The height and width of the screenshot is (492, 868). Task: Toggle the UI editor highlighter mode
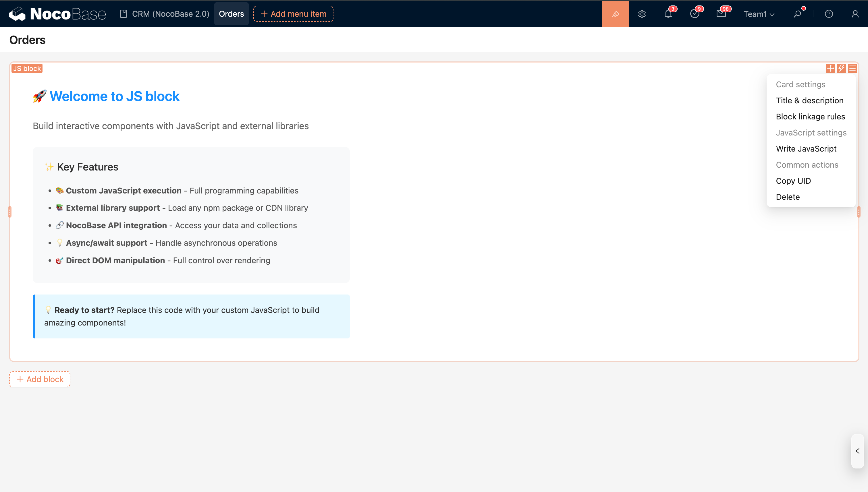click(x=615, y=14)
